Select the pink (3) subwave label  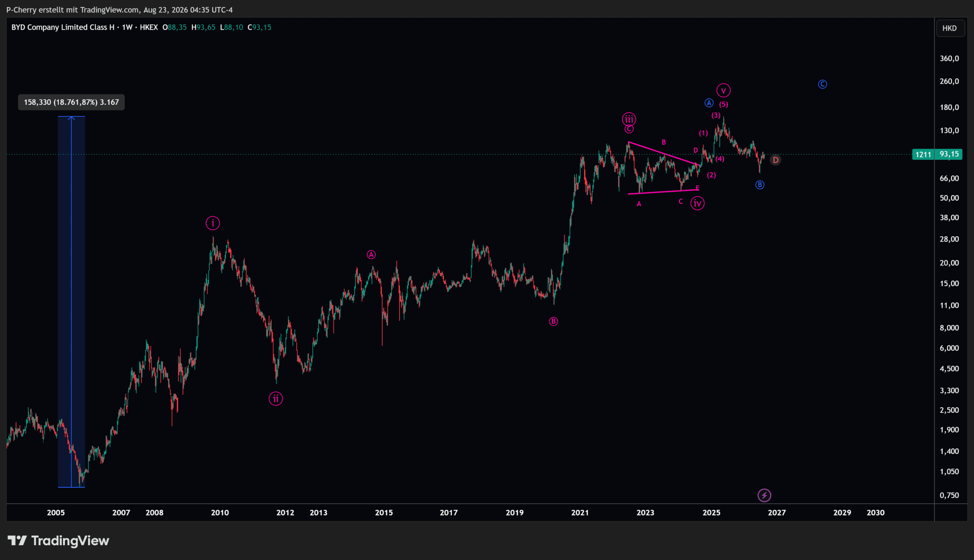[716, 115]
